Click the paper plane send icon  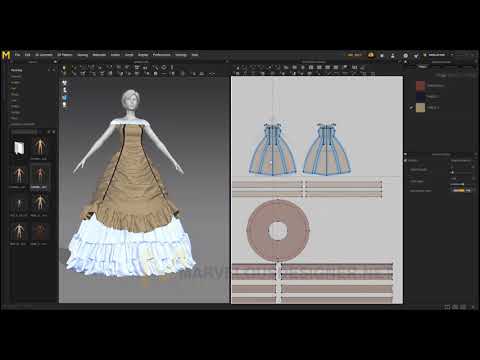click(x=416, y=56)
